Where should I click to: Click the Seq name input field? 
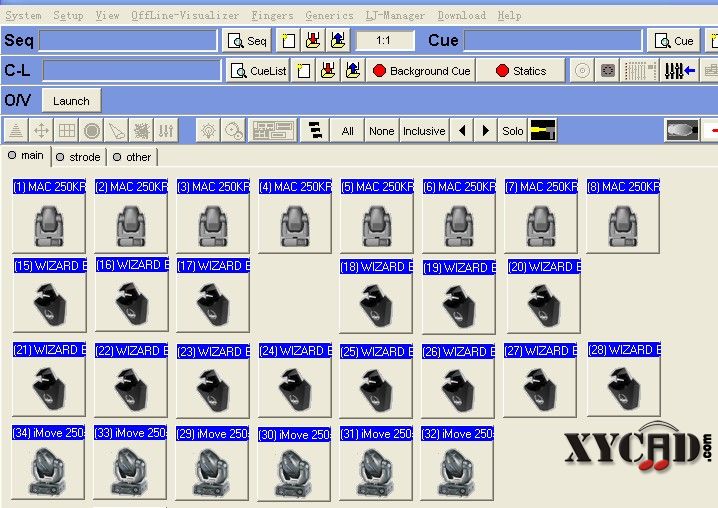tap(128, 40)
